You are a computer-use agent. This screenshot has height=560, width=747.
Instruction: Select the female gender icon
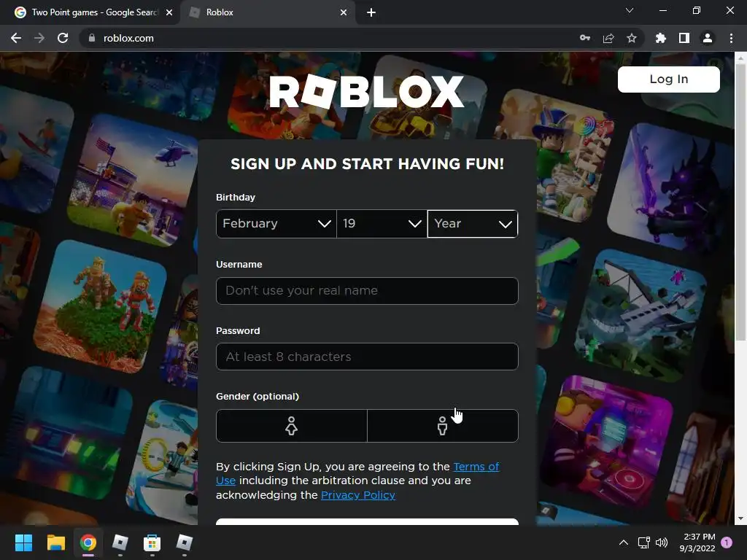(x=292, y=426)
